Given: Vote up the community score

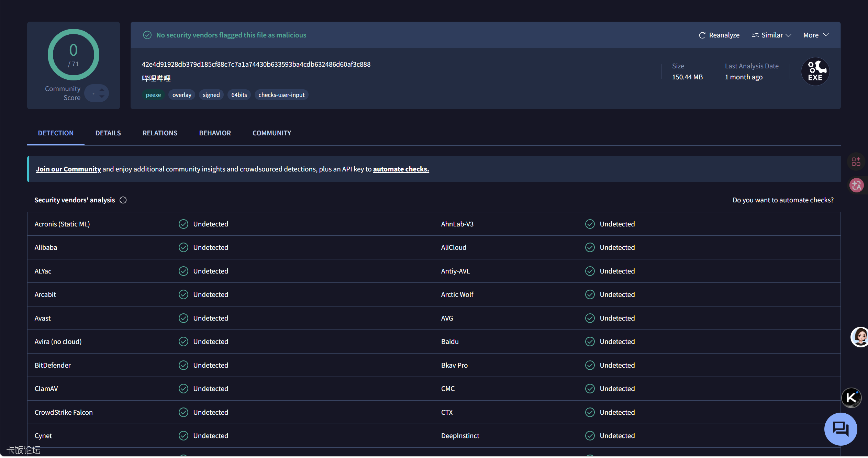Looking at the screenshot, I should point(102,90).
